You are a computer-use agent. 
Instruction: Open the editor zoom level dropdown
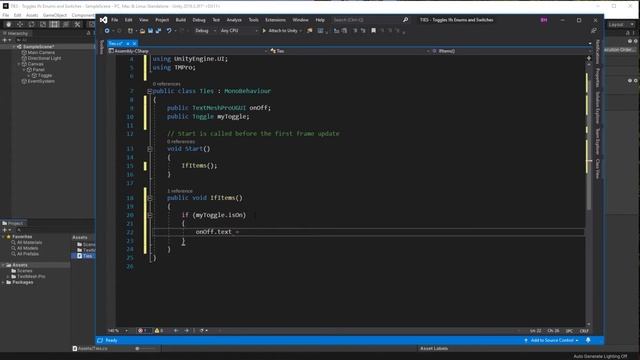point(118,331)
